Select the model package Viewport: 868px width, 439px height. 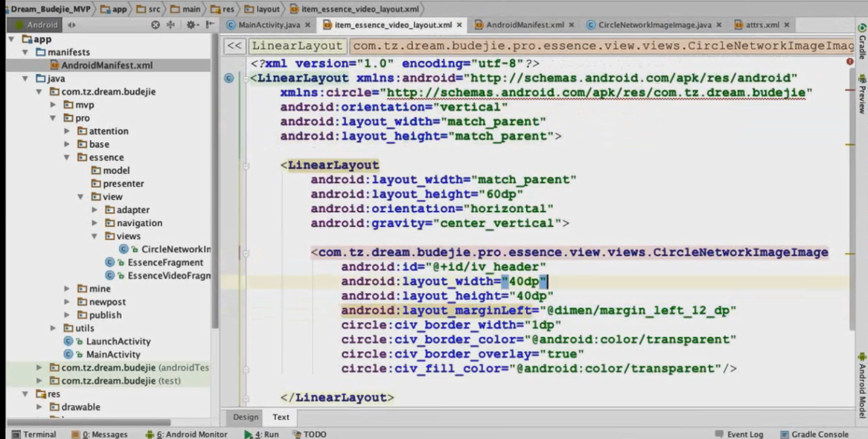[x=110, y=170]
